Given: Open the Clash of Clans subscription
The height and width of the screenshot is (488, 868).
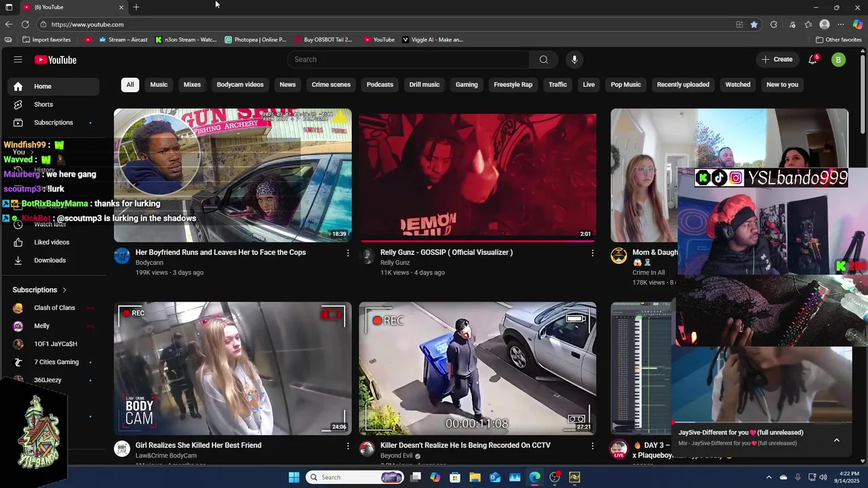Looking at the screenshot, I should (x=53, y=308).
